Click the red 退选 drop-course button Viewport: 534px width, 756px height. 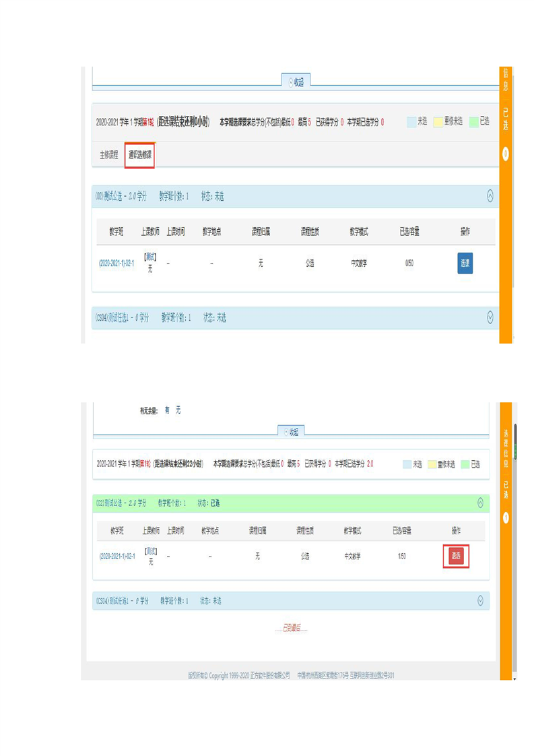[456, 556]
